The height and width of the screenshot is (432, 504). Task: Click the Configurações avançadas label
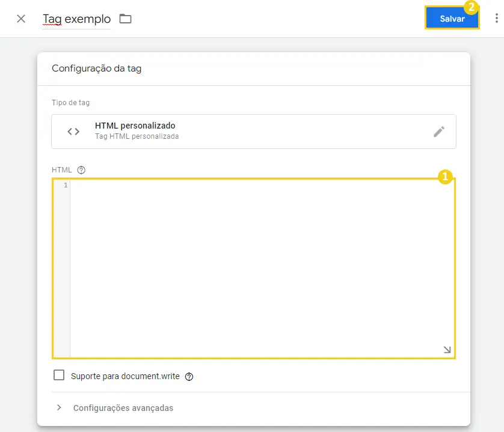123,408
